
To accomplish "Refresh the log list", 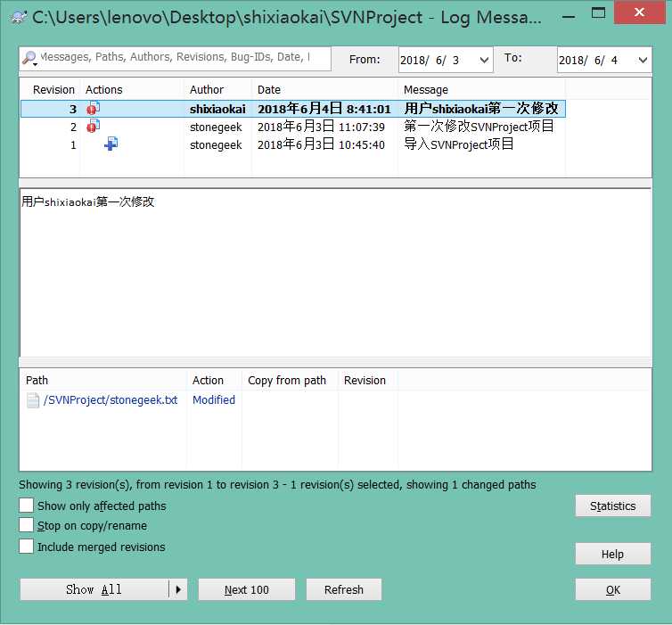I will point(344,589).
